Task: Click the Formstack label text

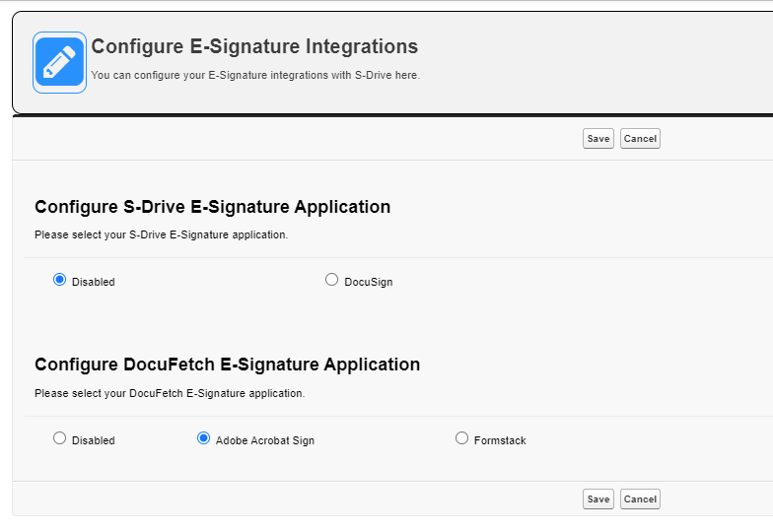Action: click(x=500, y=440)
